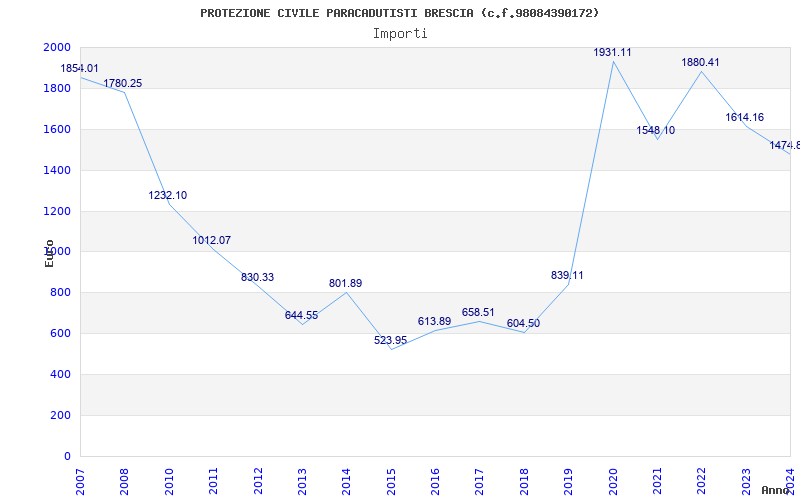This screenshot has height=500, width=800.
Task: Click x-axis year 2021
Action: pyautogui.click(x=657, y=481)
